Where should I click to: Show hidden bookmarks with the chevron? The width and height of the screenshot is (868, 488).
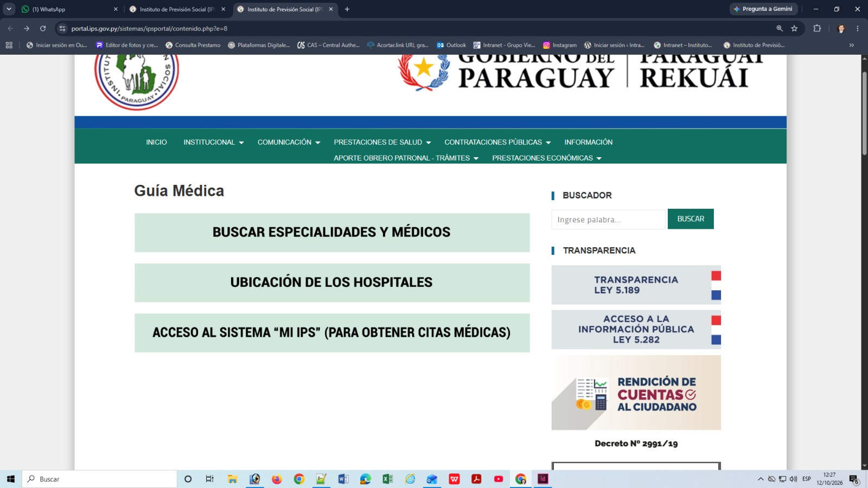tap(851, 45)
